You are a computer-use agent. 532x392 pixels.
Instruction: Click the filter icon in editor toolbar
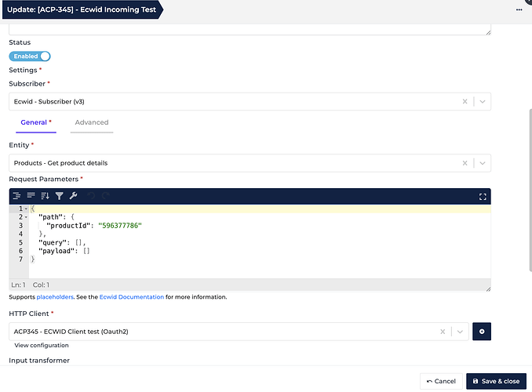[59, 196]
